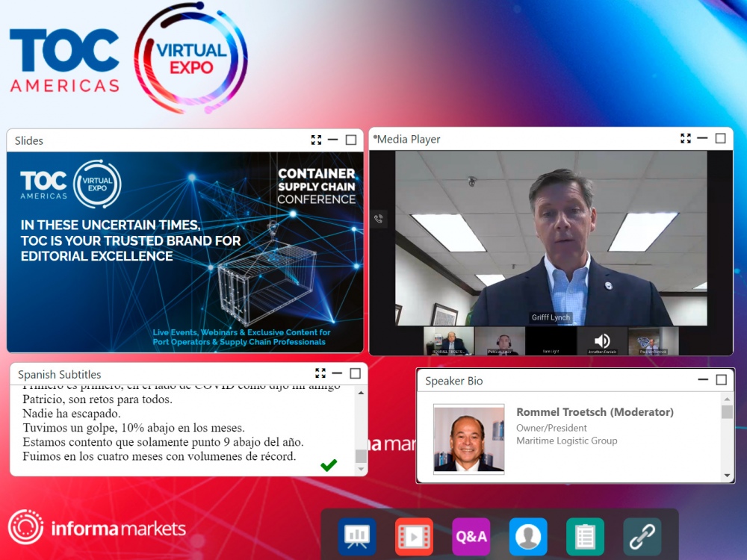Minimize the Slides window
The width and height of the screenshot is (747, 560).
pyautogui.click(x=333, y=140)
